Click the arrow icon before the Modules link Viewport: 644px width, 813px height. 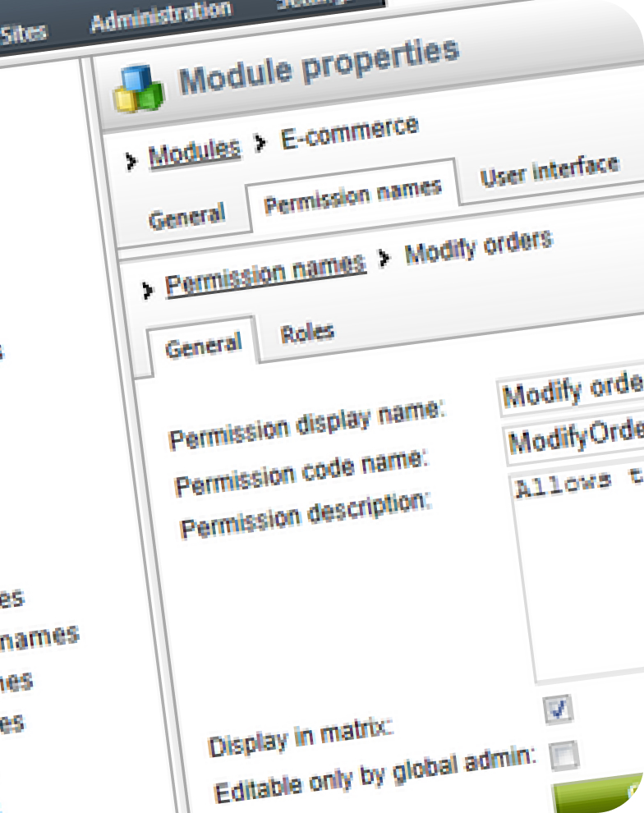(131, 160)
